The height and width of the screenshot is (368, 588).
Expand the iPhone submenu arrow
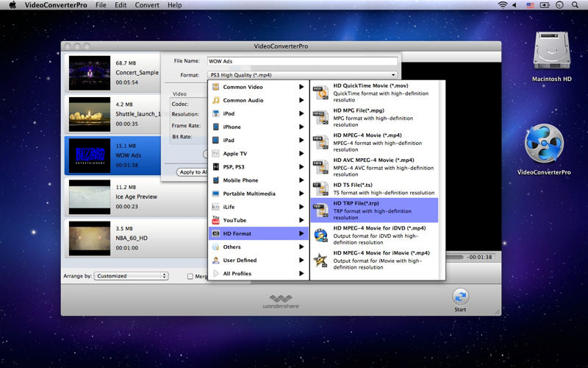coord(301,127)
